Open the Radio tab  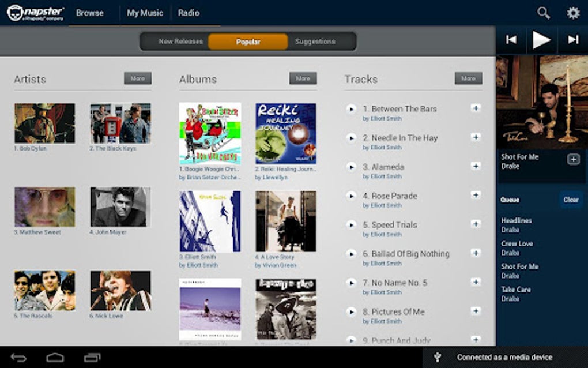[189, 13]
